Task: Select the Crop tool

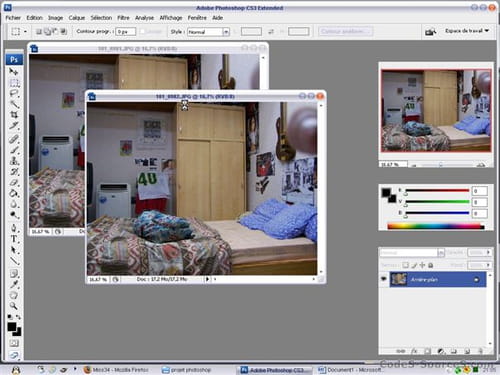Action: [14, 115]
